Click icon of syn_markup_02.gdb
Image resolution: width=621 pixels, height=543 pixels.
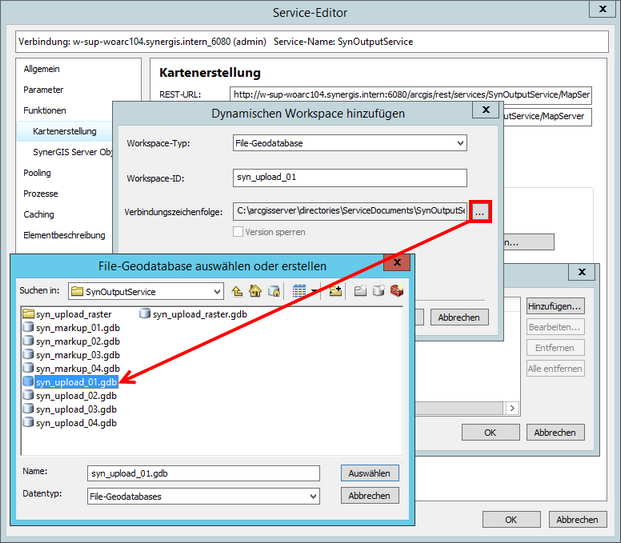point(28,341)
